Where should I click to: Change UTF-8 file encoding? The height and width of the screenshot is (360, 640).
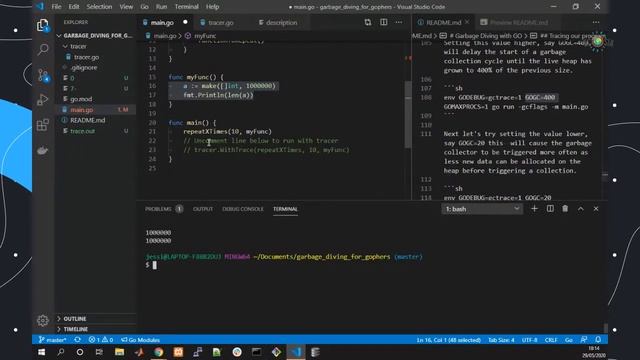coord(529,340)
